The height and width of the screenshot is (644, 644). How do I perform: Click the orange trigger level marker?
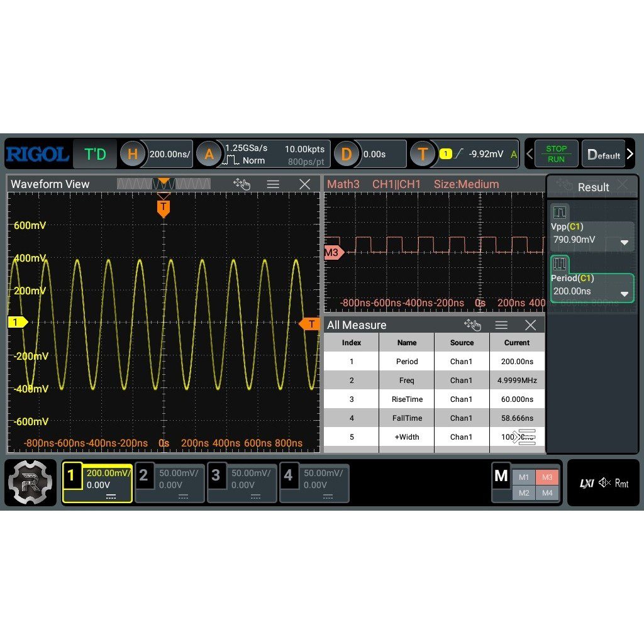tap(309, 324)
